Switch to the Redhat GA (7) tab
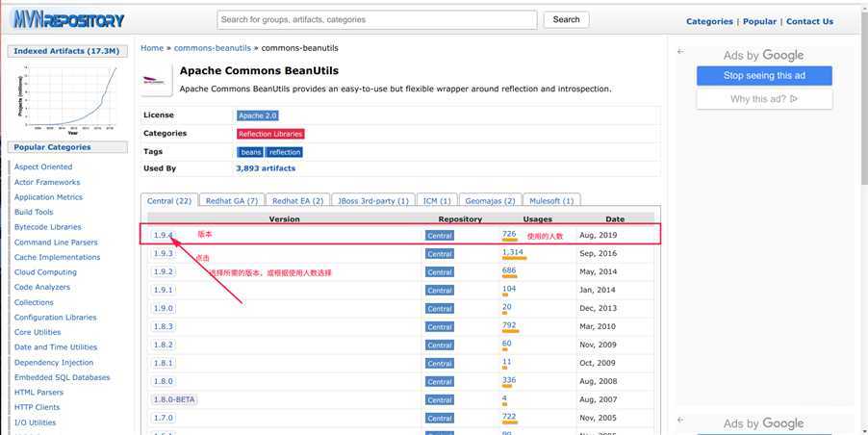 (231, 201)
